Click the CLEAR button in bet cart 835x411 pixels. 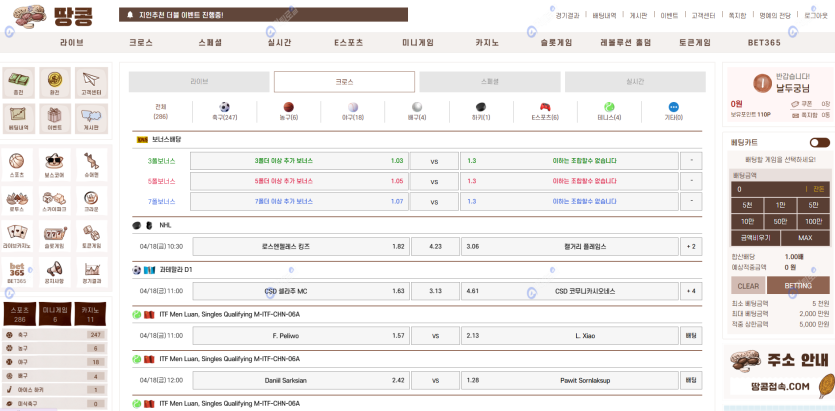click(749, 285)
